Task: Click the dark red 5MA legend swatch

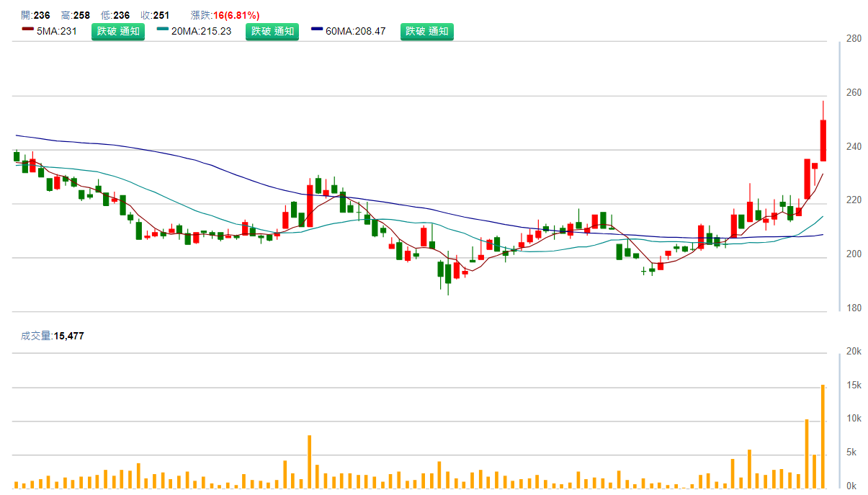Action: point(28,30)
